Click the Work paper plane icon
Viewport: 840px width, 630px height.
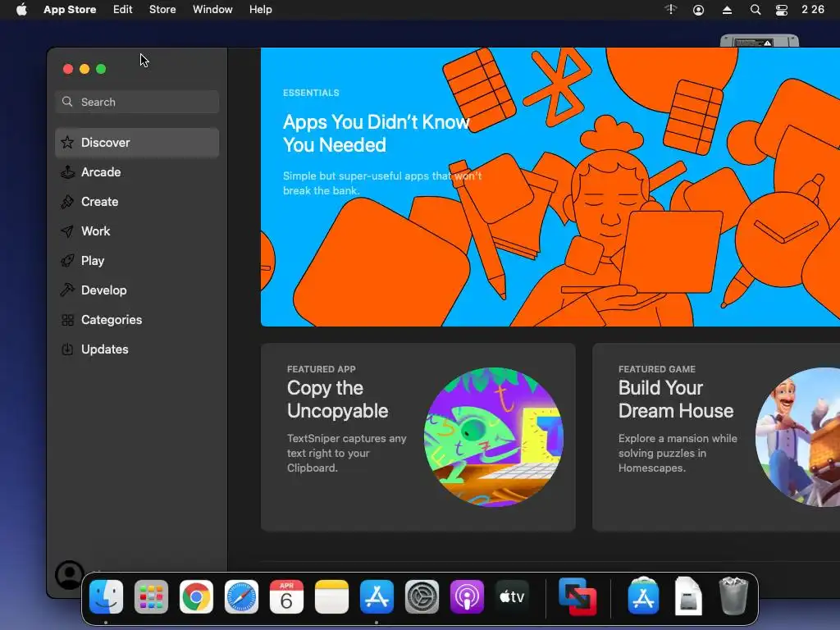(67, 231)
